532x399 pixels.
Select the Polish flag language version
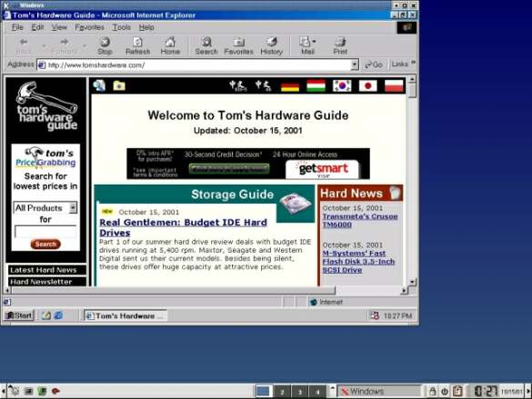394,86
